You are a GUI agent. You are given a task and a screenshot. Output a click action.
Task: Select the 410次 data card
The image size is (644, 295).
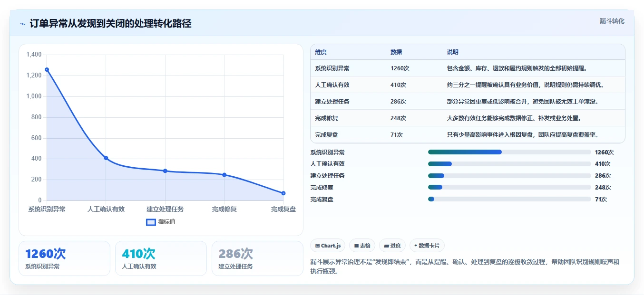click(161, 258)
